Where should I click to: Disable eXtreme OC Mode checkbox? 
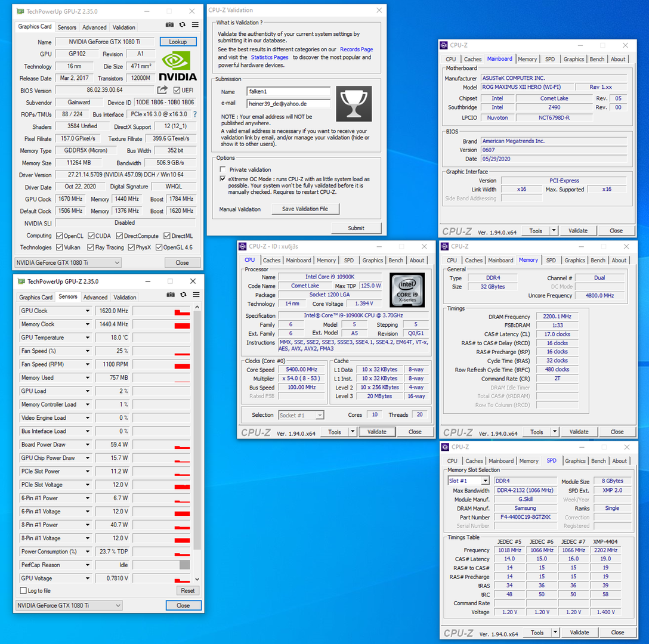pyautogui.click(x=222, y=179)
